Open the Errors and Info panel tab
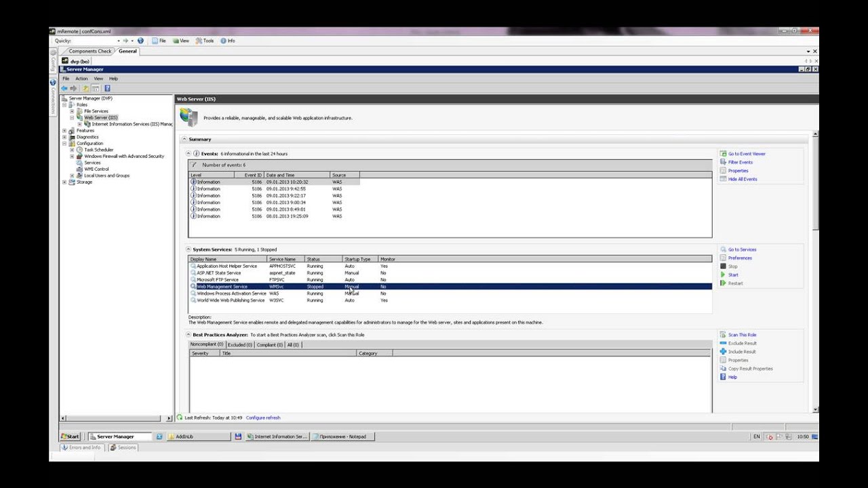The height and width of the screenshot is (488, 868). pyautogui.click(x=81, y=447)
